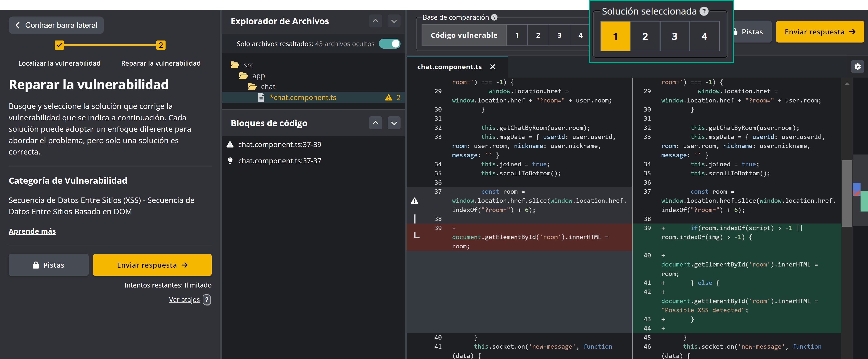Click the keyboard shortcuts help icon
The height and width of the screenshot is (359, 868).
pos(207,300)
